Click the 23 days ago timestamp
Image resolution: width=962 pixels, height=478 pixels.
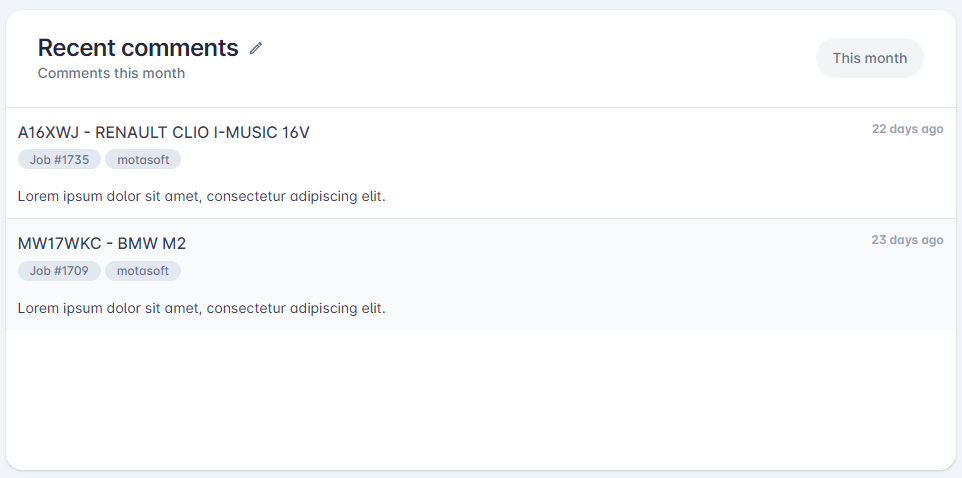click(x=907, y=240)
